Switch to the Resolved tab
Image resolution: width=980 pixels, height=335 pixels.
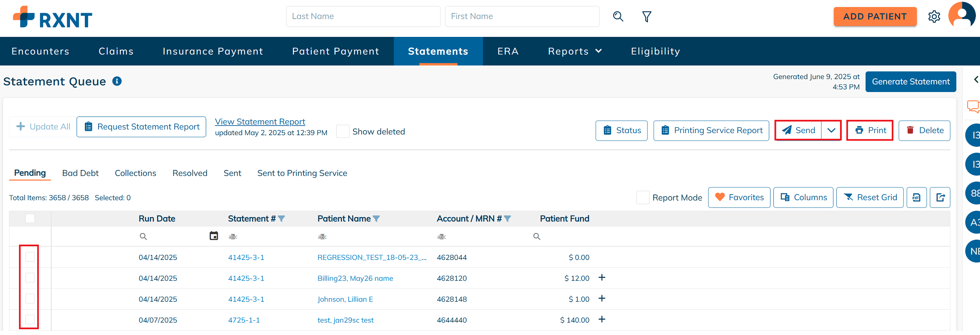(190, 173)
